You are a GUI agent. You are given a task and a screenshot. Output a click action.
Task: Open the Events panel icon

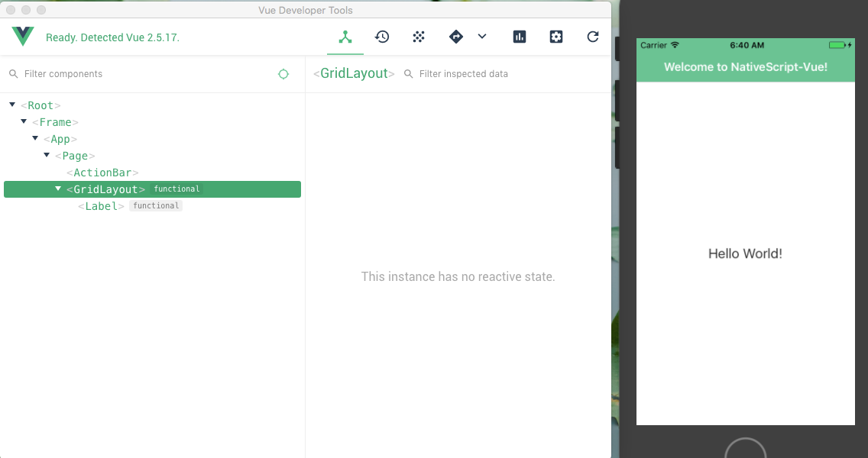pyautogui.click(x=418, y=36)
